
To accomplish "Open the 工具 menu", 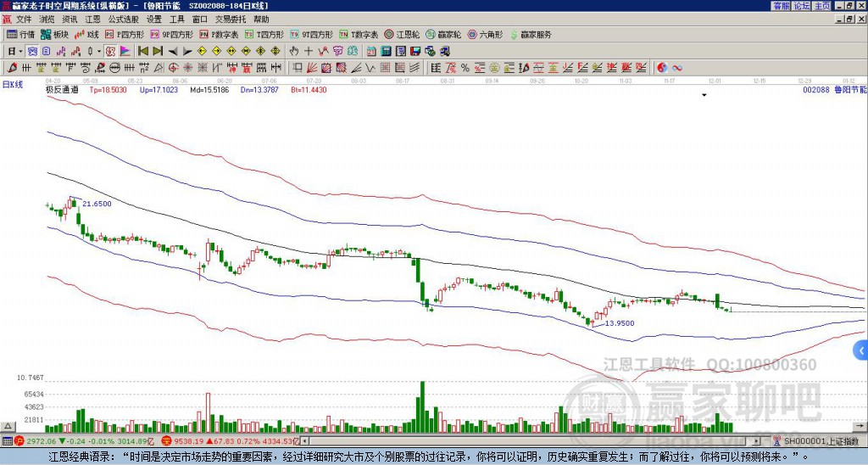I will point(176,20).
